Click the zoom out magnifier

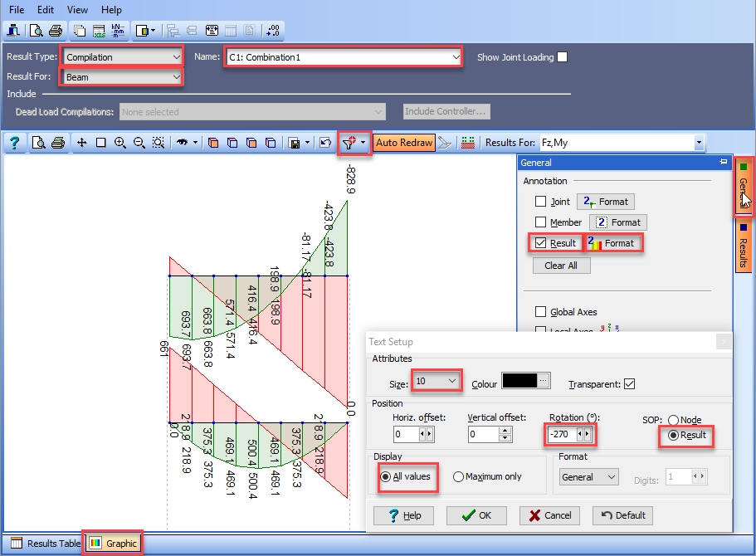(139, 143)
